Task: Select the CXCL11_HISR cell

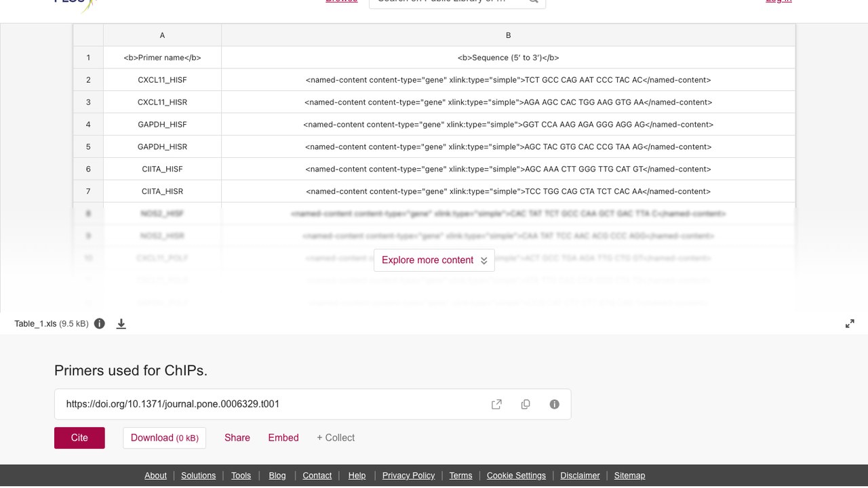Action: point(162,102)
